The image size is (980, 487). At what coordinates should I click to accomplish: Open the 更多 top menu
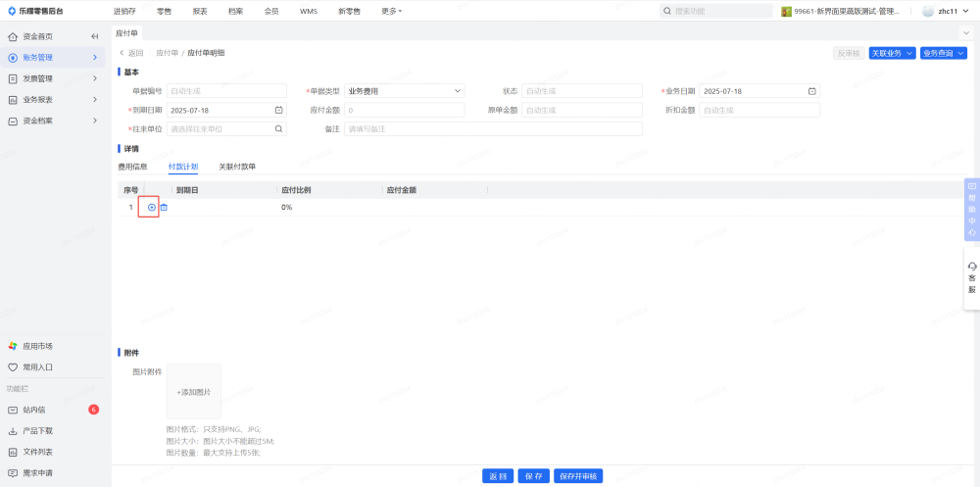(391, 11)
